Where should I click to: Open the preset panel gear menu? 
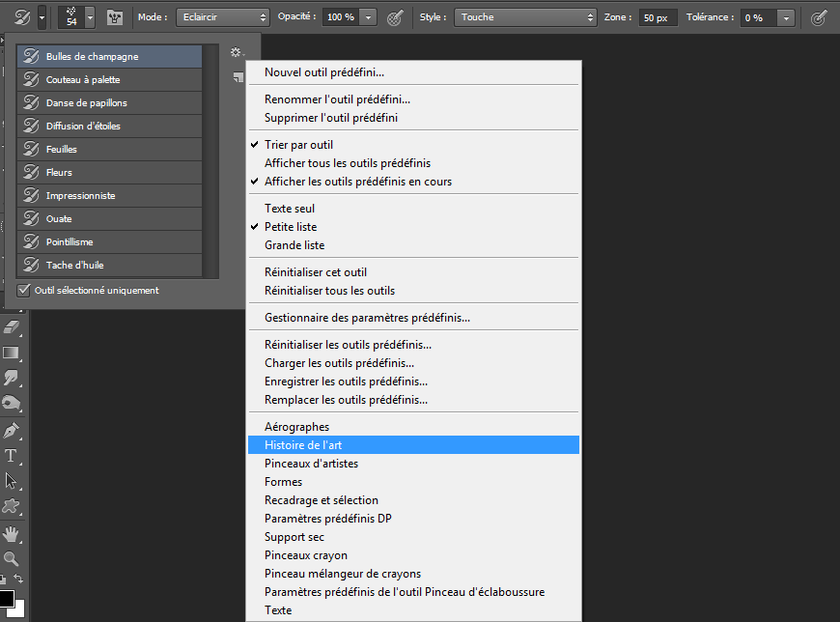(237, 52)
